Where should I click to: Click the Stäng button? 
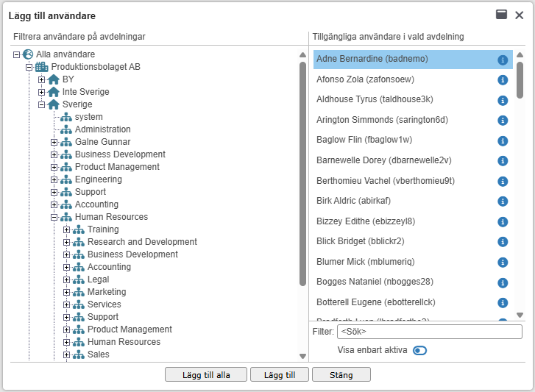click(x=341, y=374)
